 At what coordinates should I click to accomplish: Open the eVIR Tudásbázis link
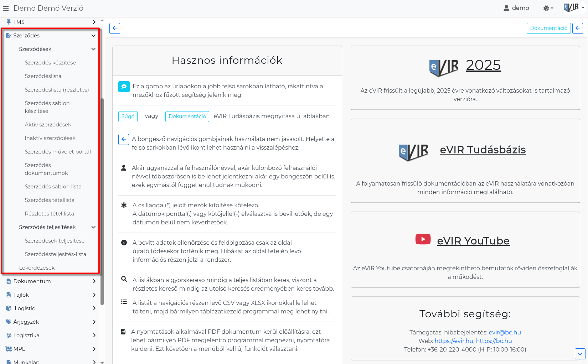tap(483, 150)
